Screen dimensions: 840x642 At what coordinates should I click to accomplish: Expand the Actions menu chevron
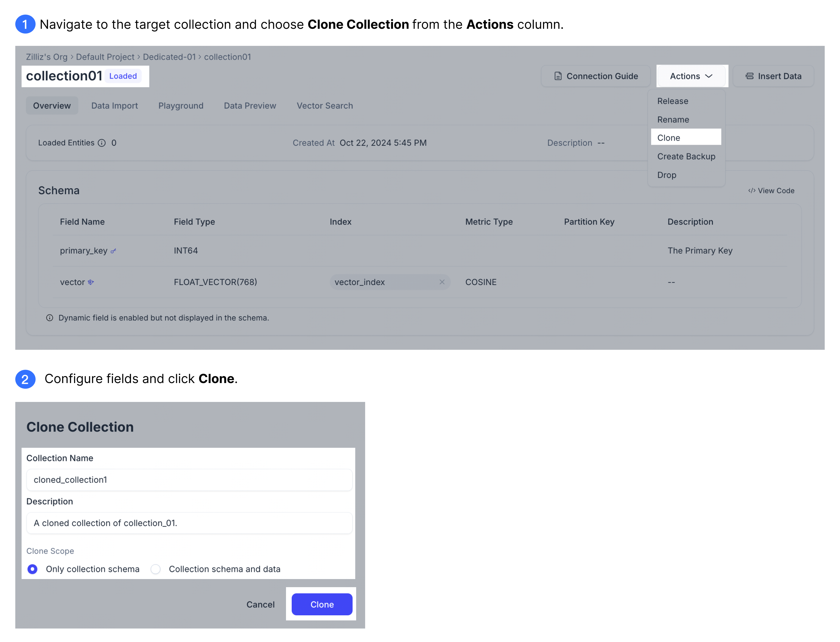click(x=710, y=76)
